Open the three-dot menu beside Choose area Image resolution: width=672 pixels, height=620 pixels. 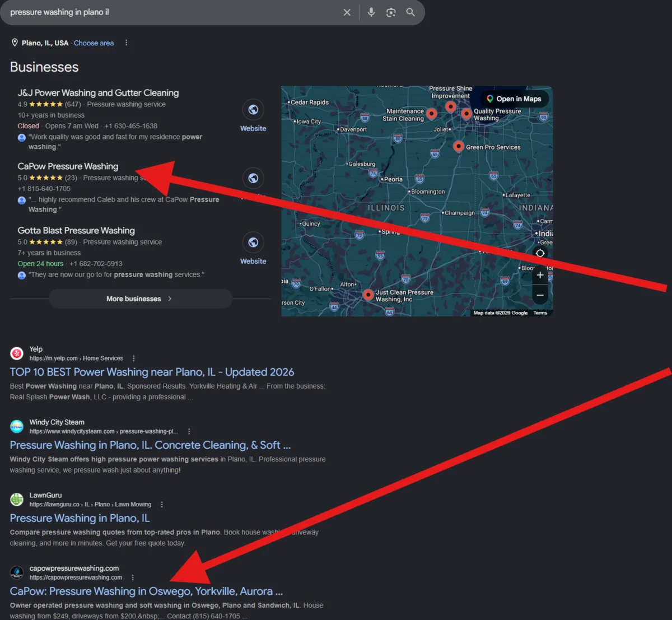(126, 43)
